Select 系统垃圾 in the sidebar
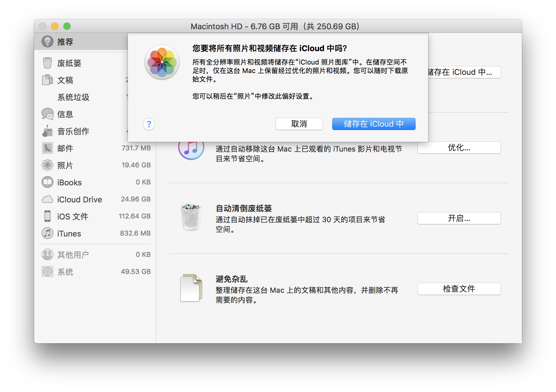The height and width of the screenshot is (392, 556). pos(81,97)
